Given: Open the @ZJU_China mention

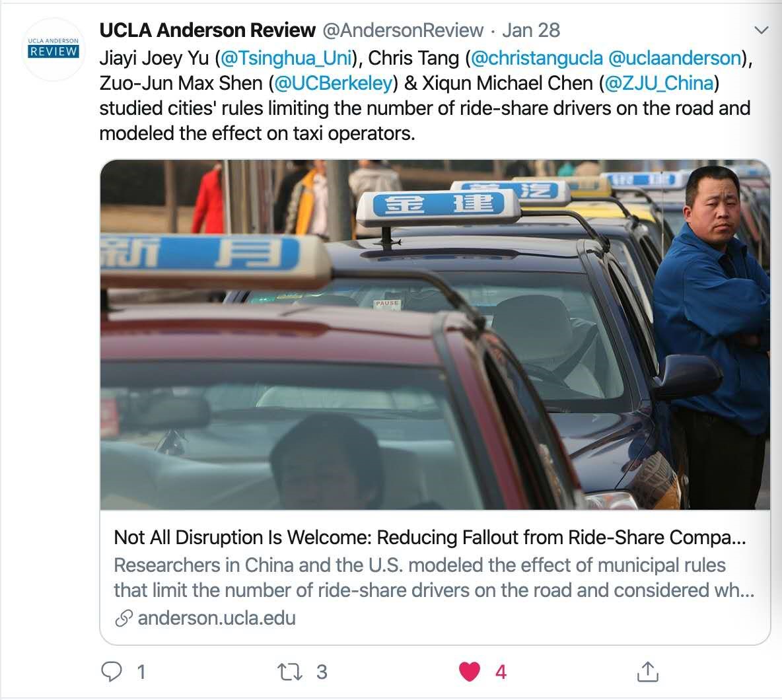Looking at the screenshot, I should coord(659,83).
